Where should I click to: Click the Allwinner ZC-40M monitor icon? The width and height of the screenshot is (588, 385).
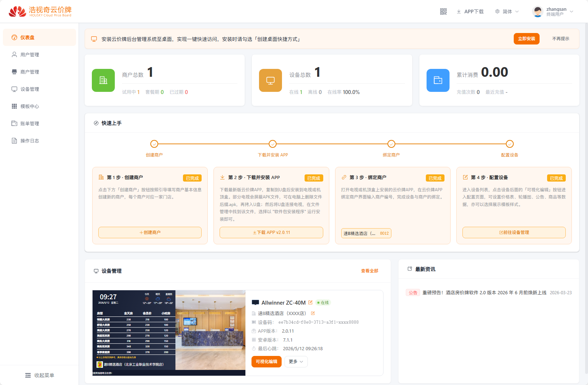click(x=255, y=303)
